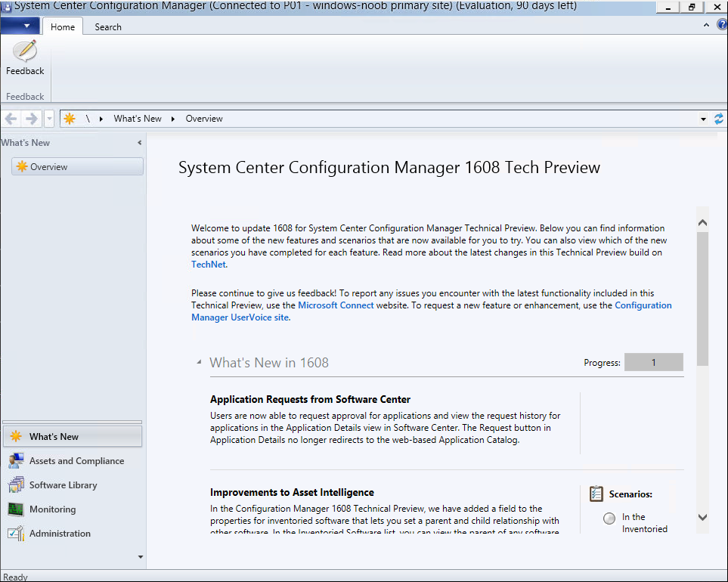This screenshot has height=582, width=728.
Task: Click the sun icon in the address bar
Action: click(70, 119)
